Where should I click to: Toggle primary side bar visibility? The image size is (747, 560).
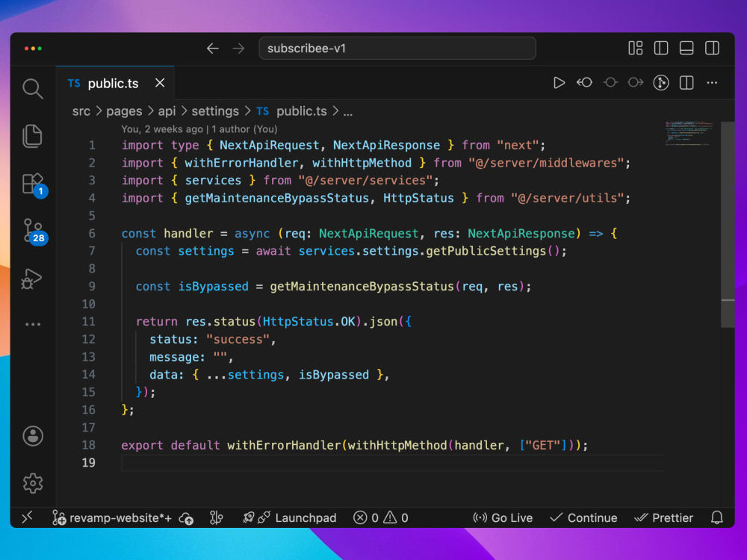(661, 48)
